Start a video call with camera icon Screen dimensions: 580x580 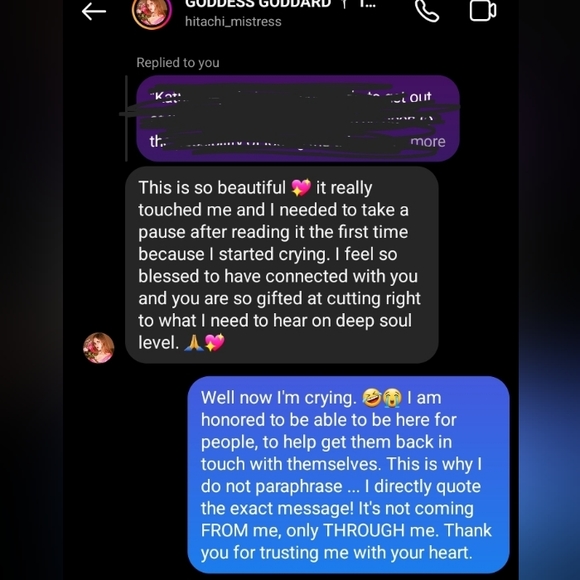[x=483, y=10]
